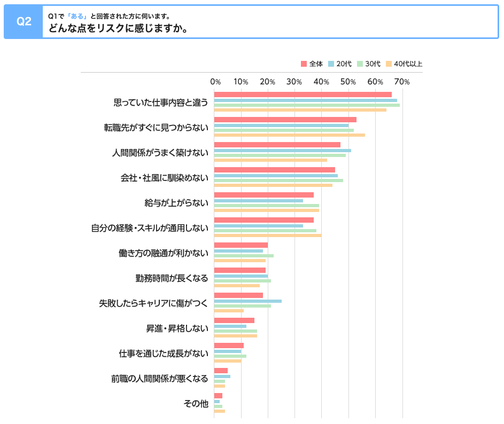Image resolution: width=504 pixels, height=424 pixels.
Task: Click the 0% axis label
Action: click(x=215, y=82)
